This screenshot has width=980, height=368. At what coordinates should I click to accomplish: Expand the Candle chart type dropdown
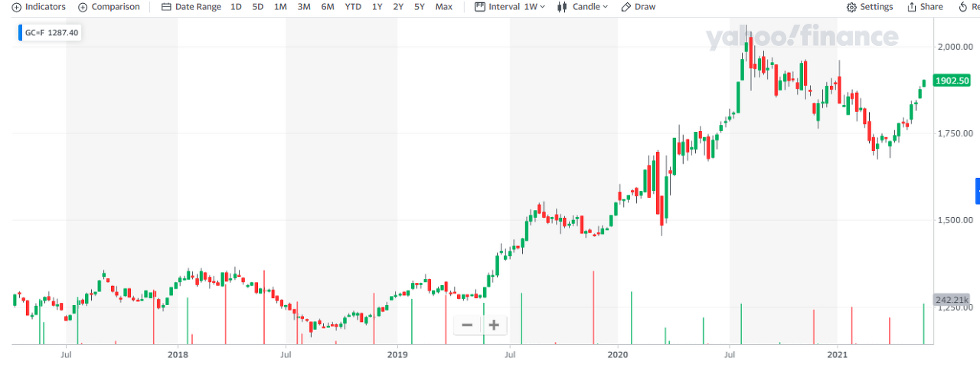(x=582, y=7)
